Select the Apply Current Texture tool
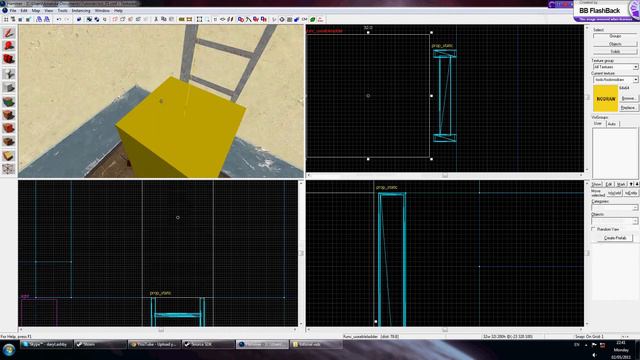Viewport: 640px width, 360px height. point(9,115)
